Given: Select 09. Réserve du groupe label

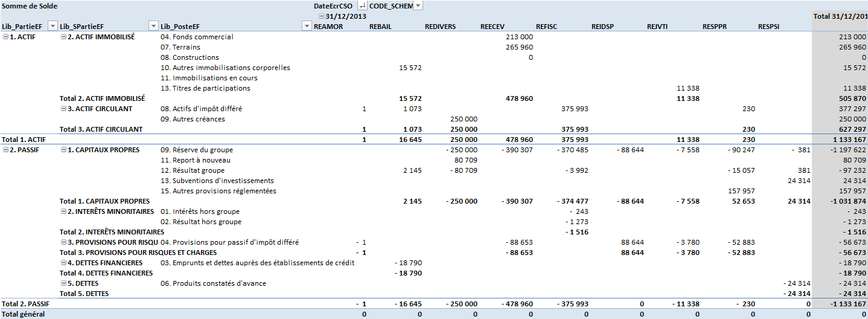Looking at the screenshot, I should point(197,150).
